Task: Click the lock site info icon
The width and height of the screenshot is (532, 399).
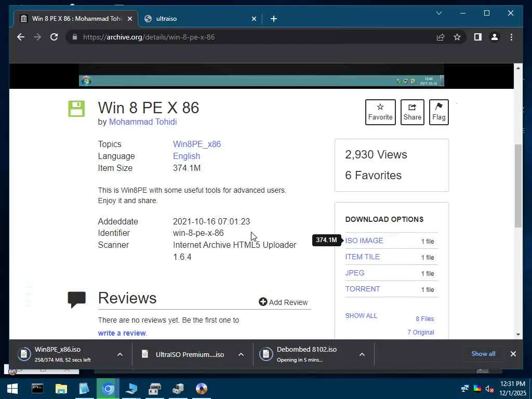Action: 75,37
